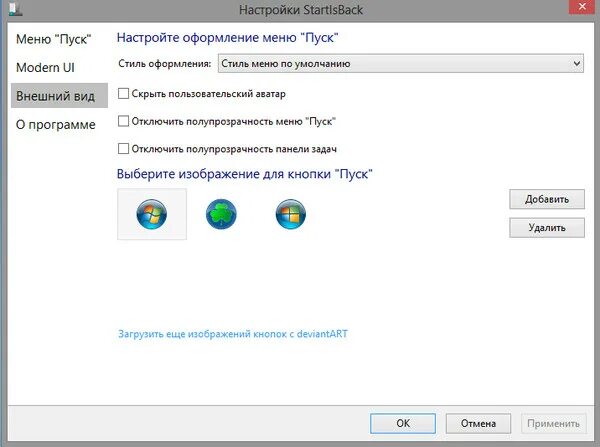The height and width of the screenshot is (447, 600).
Task: Confirm settings with the OK button
Action: click(403, 423)
